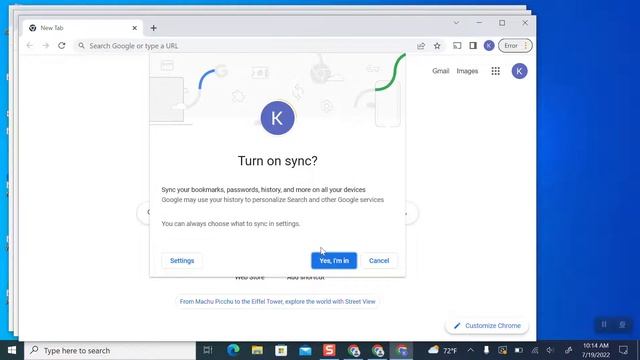The width and height of the screenshot is (640, 360).
Task: Open the notification center icon
Action: point(623,350)
